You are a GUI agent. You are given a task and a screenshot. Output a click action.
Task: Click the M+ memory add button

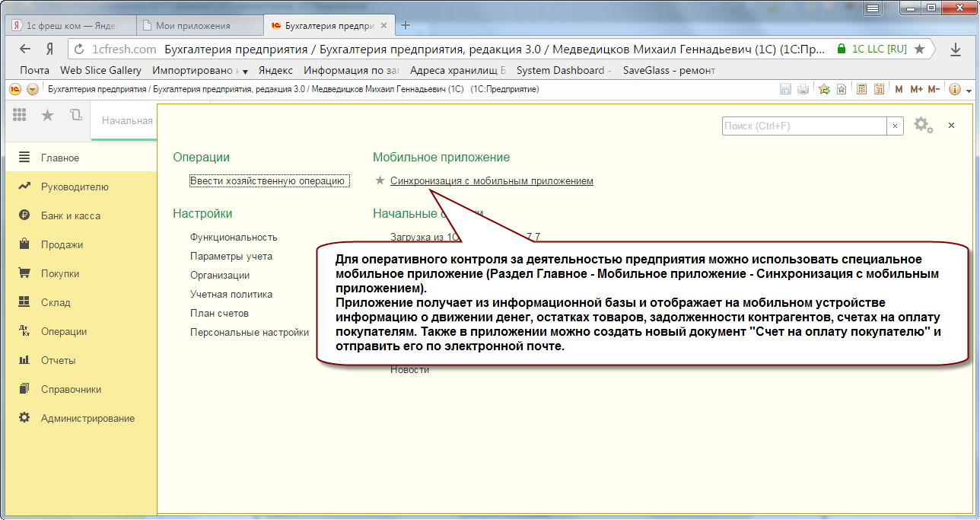pyautogui.click(x=915, y=89)
